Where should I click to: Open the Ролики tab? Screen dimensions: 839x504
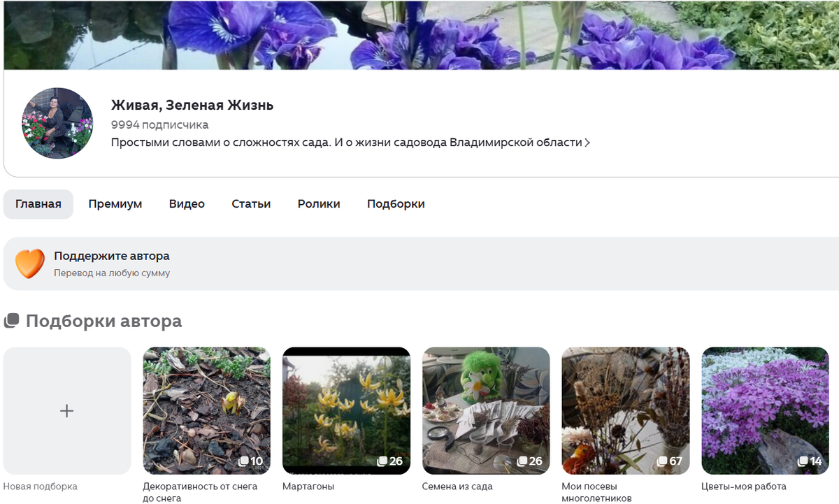tap(319, 204)
